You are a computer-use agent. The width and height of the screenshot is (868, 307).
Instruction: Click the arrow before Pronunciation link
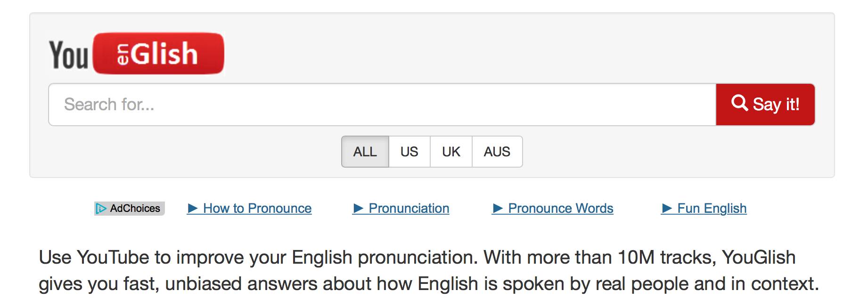tap(358, 208)
